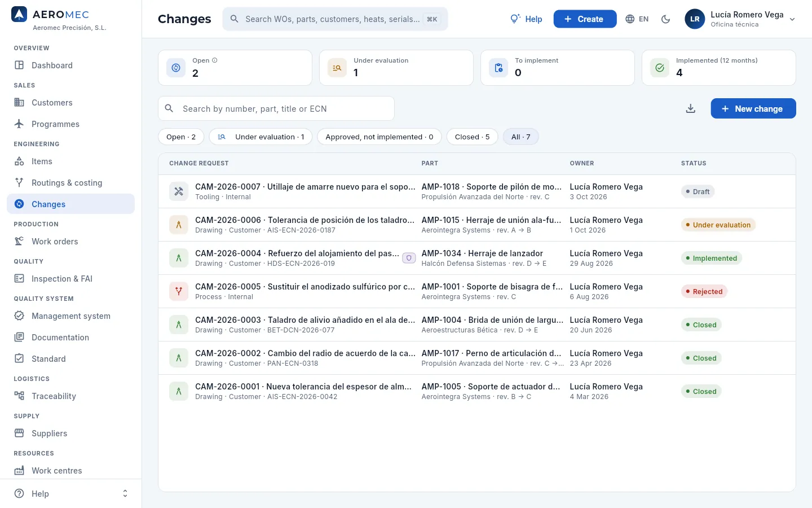Click Rejected status of CAM-2026-0005

point(704,291)
